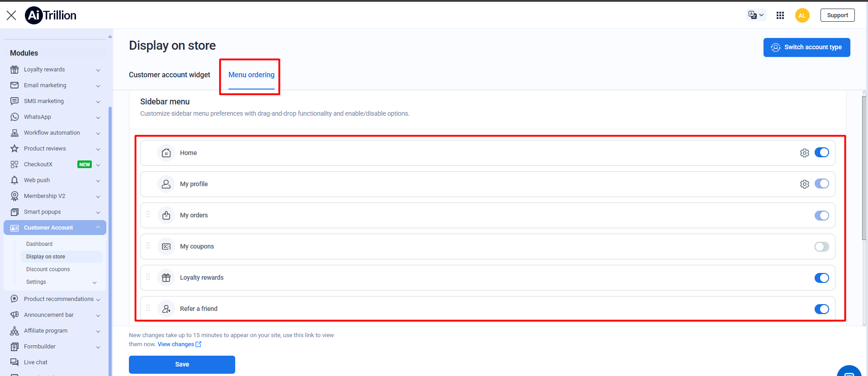868x376 pixels.
Task: Toggle the My profile switch
Action: click(821, 184)
